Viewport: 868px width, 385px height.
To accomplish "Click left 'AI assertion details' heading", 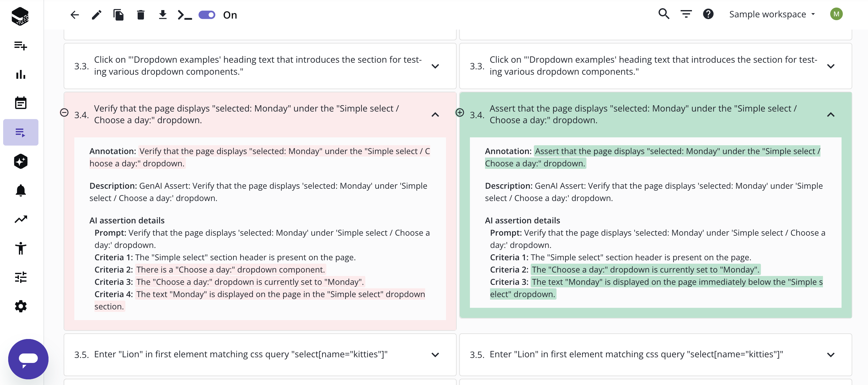I will click(x=127, y=220).
